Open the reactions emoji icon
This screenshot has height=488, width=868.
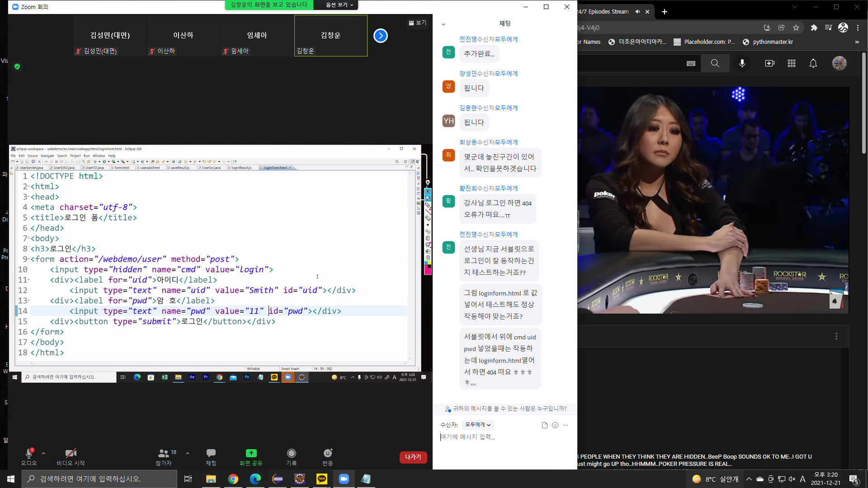[328, 453]
